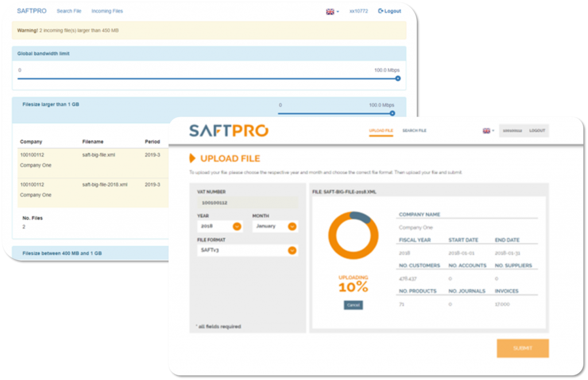Viewport: 588px width, 380px height.
Task: Click the orange Submit button
Action: point(523,348)
